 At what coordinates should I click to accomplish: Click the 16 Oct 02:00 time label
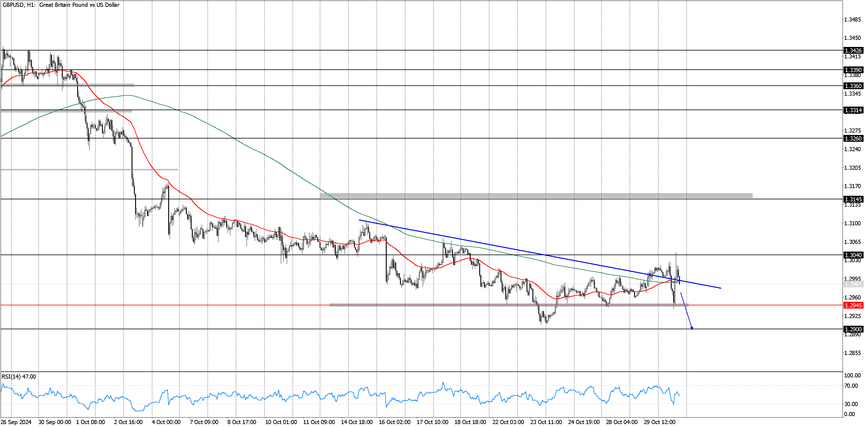click(395, 422)
